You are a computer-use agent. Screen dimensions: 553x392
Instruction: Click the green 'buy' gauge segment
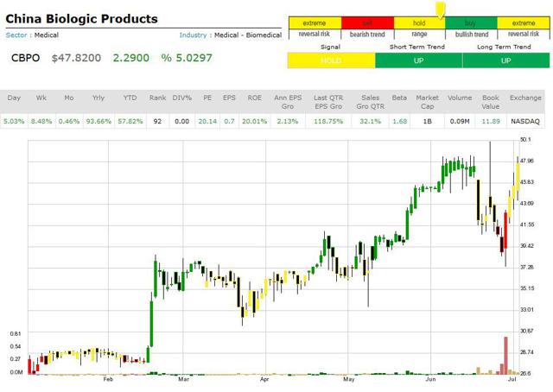[x=471, y=23]
